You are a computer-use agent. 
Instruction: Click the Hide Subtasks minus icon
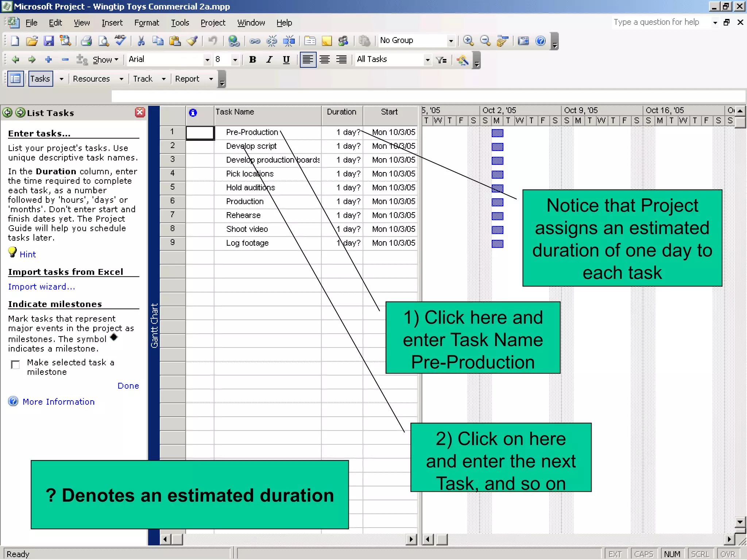click(x=65, y=59)
